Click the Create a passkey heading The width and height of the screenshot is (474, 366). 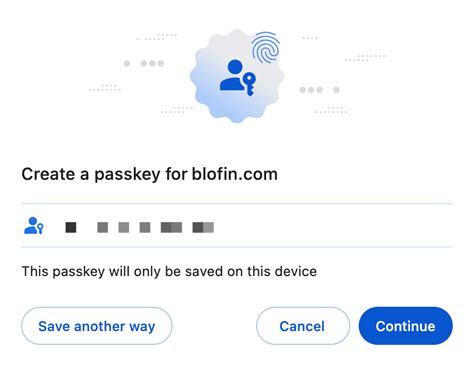click(150, 174)
